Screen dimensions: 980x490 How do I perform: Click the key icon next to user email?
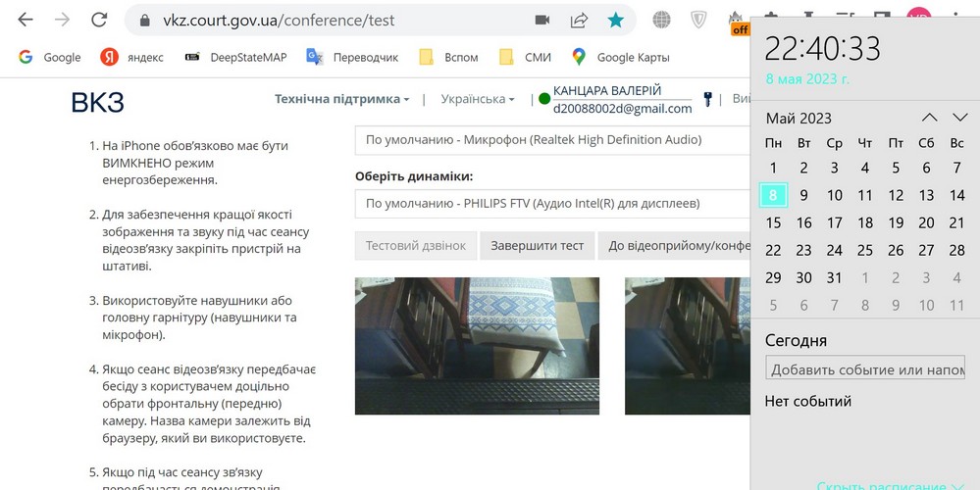(x=707, y=99)
